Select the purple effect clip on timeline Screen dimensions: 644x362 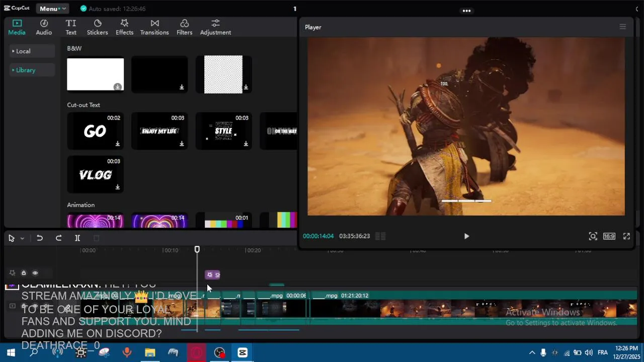[213, 275]
